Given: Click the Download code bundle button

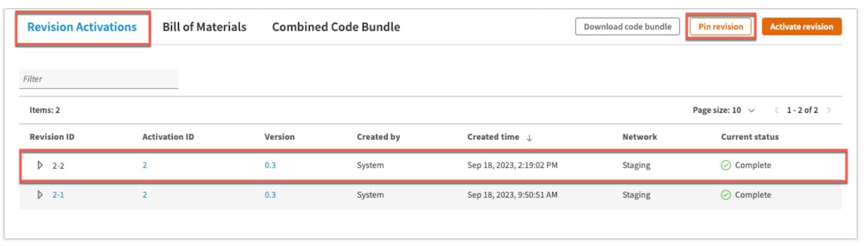Looking at the screenshot, I should click(x=627, y=27).
